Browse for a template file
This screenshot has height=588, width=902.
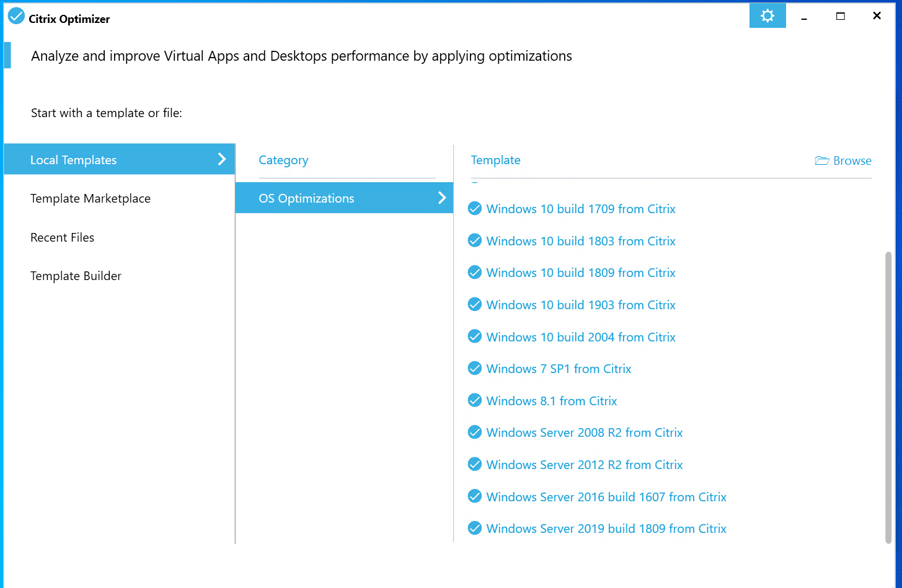[x=843, y=160]
